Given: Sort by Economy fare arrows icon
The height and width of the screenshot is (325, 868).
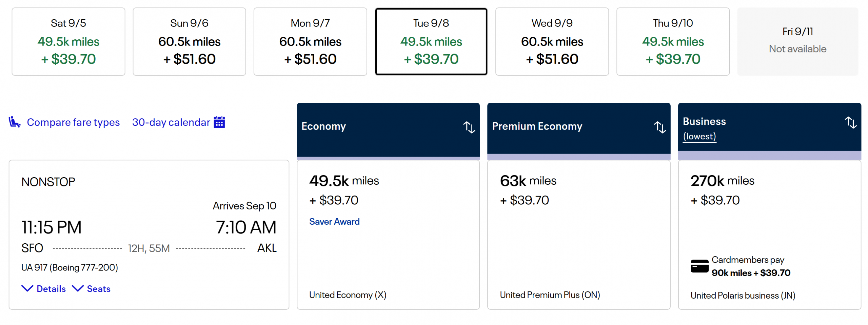Looking at the screenshot, I should tap(469, 127).
